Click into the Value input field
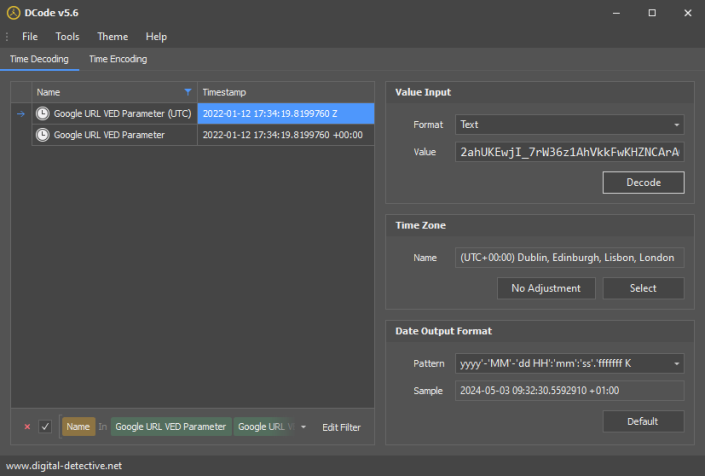 coord(569,152)
